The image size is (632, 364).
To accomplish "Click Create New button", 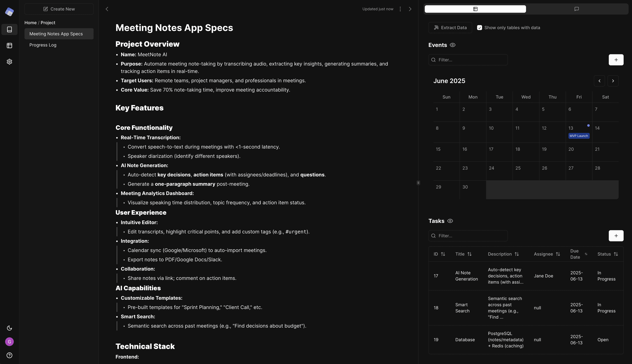I will tap(59, 9).
